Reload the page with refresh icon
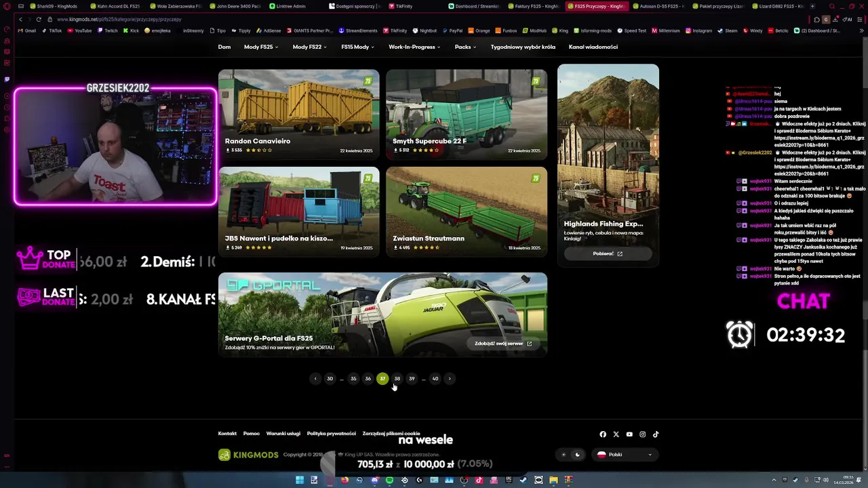 [39, 20]
